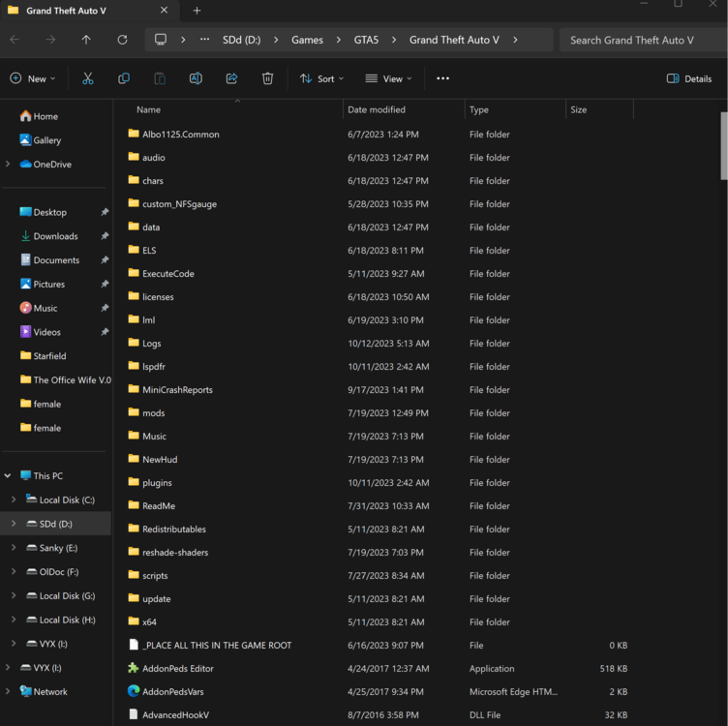Open a new tab with plus

[x=197, y=11]
